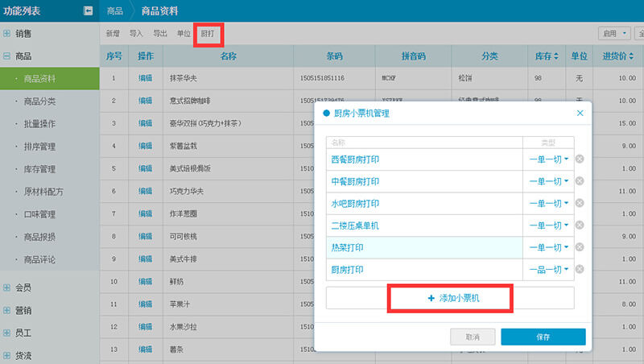Open 库存管理 from the sidebar menu
Viewport: 644px width, 364px height.
40,170
